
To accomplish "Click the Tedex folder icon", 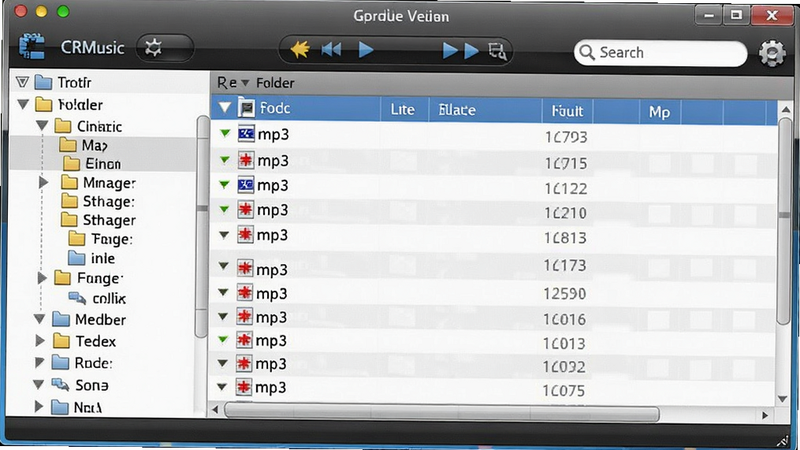I will (61, 341).
